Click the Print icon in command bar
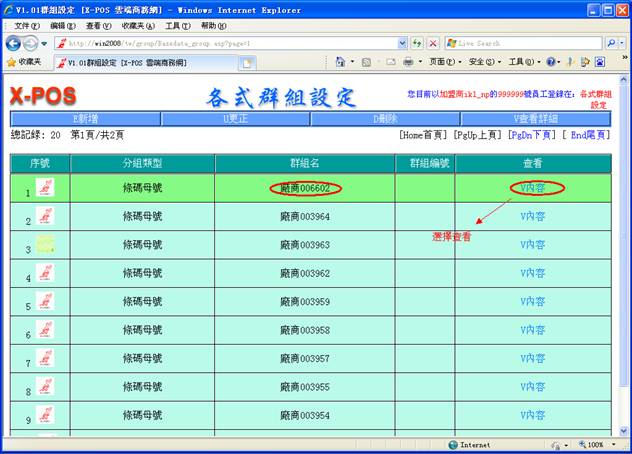 point(408,62)
